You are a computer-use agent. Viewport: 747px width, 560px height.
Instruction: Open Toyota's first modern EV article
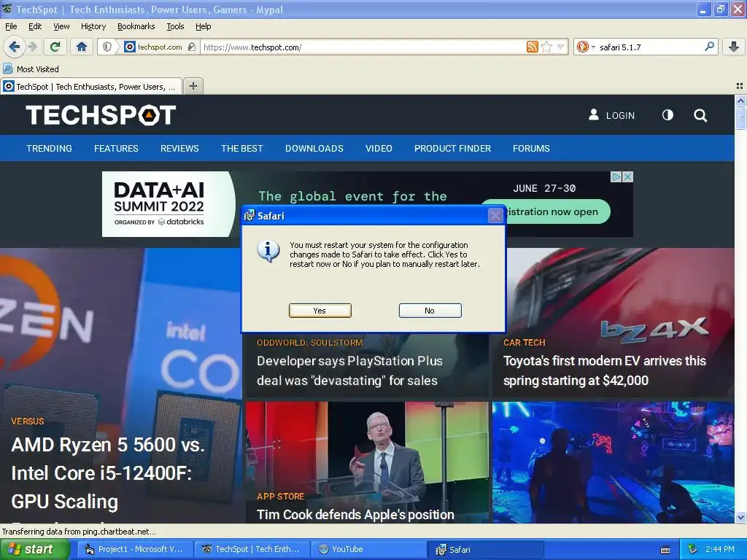[x=605, y=370]
